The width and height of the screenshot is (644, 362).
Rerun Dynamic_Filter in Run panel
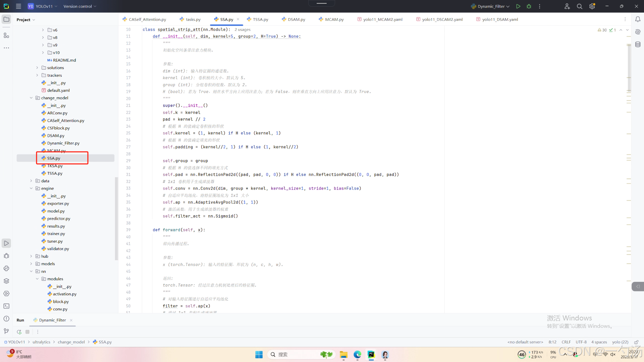pyautogui.click(x=19, y=332)
